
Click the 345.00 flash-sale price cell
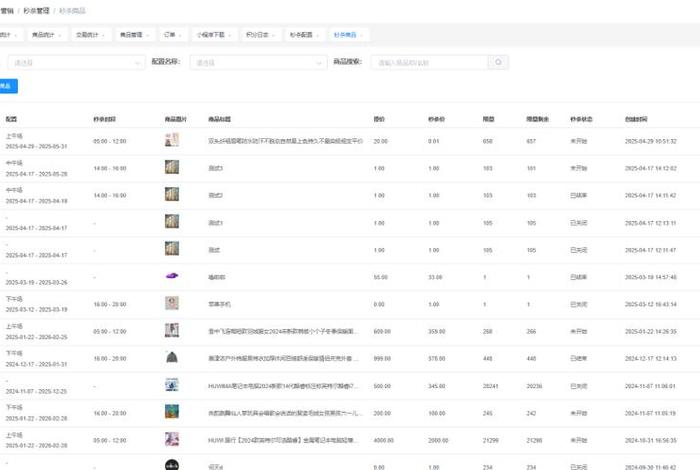(x=437, y=386)
